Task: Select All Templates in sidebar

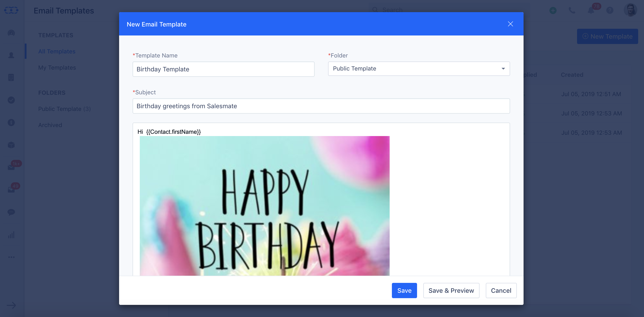Action: click(57, 51)
